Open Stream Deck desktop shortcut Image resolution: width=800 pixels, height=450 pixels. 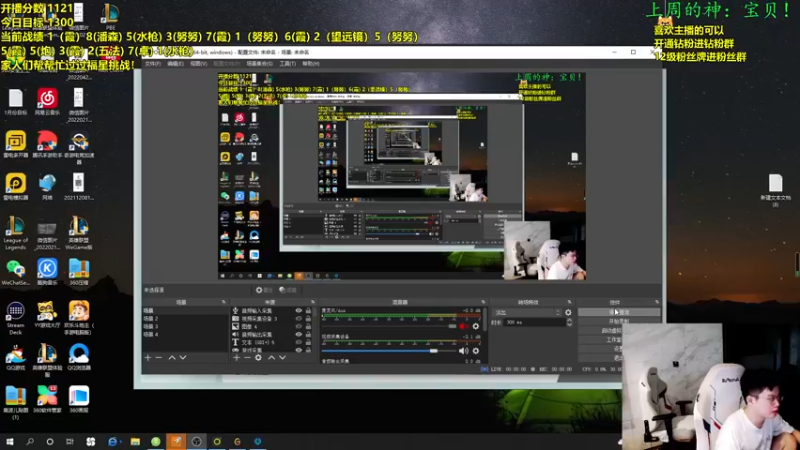(15, 318)
